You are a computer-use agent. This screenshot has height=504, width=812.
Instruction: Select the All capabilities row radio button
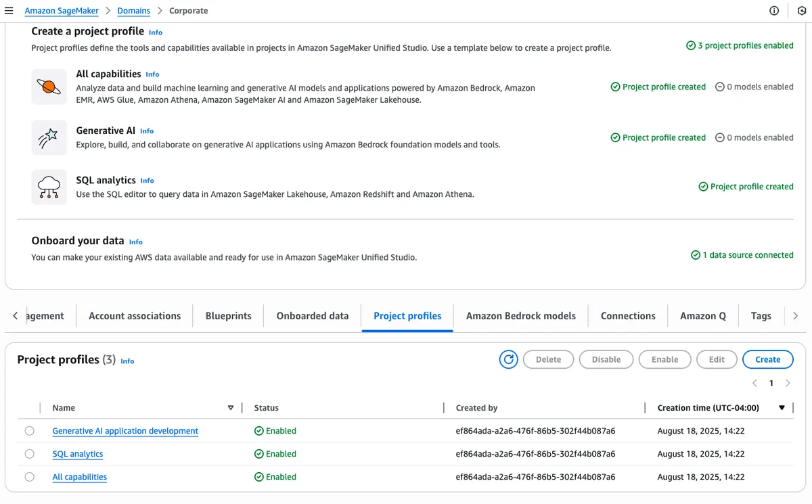[29, 477]
